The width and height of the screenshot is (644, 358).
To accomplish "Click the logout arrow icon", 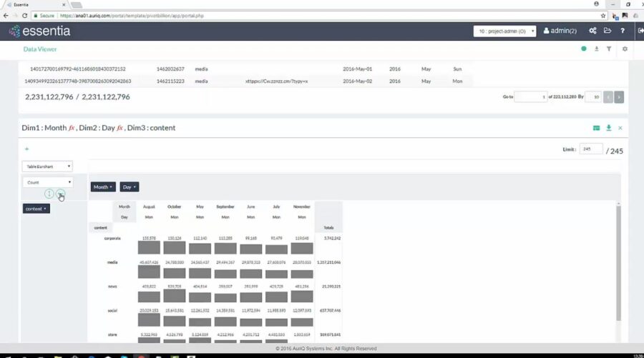I will click(640, 31).
